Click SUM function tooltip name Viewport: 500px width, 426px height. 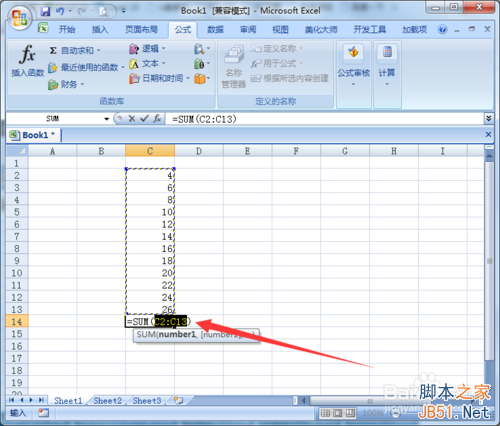click(x=146, y=334)
